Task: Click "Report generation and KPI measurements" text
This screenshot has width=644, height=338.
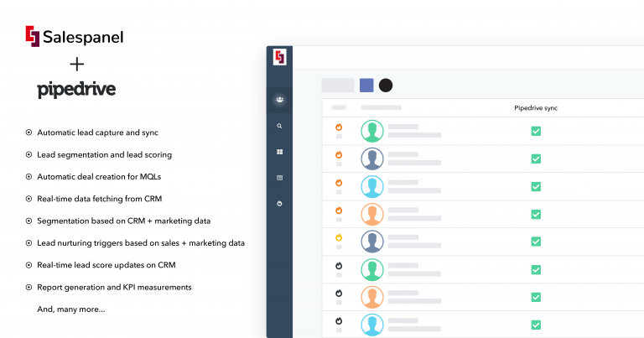Action: (114, 287)
